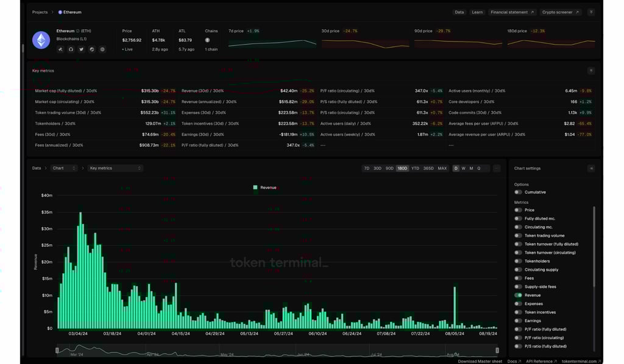Click the verified badge next to Ethereum name

point(77,31)
